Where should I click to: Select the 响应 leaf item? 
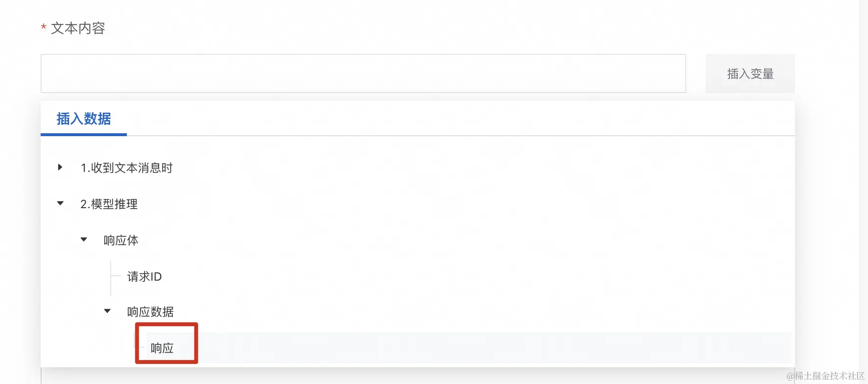tap(162, 348)
